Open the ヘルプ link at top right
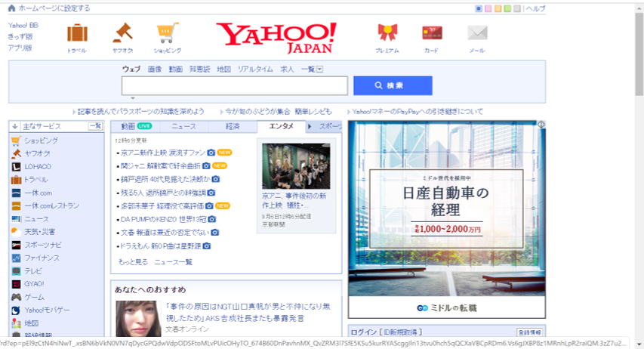The height and width of the screenshot is (349, 644). [535, 8]
